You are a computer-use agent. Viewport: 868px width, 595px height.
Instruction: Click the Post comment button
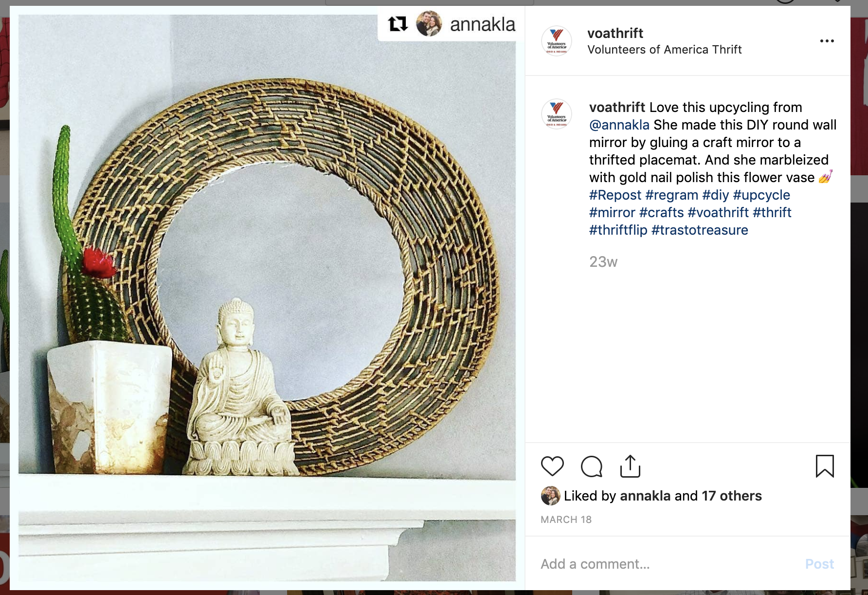coord(819,564)
